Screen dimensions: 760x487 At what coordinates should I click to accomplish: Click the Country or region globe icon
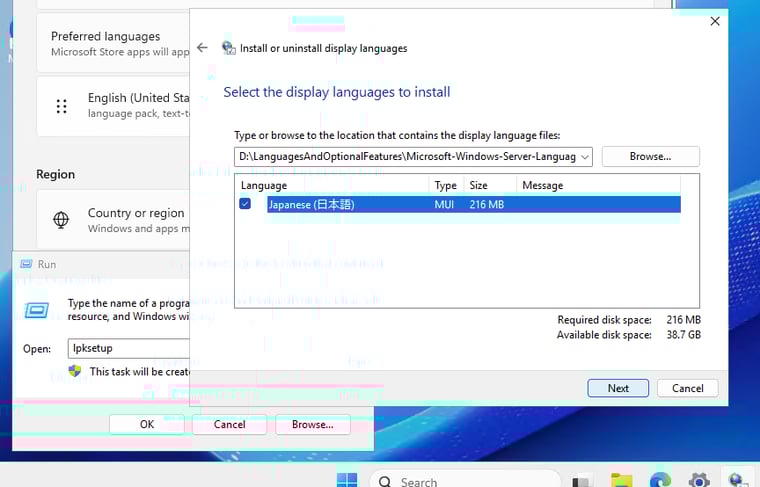point(61,220)
